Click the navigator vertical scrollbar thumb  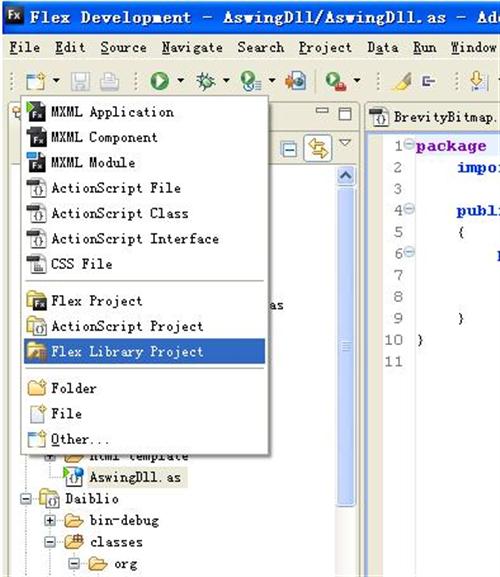click(346, 346)
